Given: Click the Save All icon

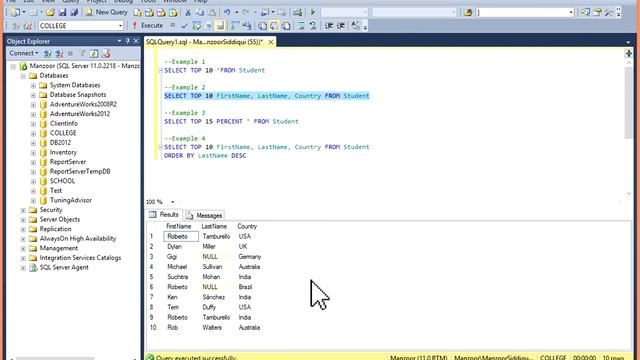Looking at the screenshot, I should [x=74, y=13].
